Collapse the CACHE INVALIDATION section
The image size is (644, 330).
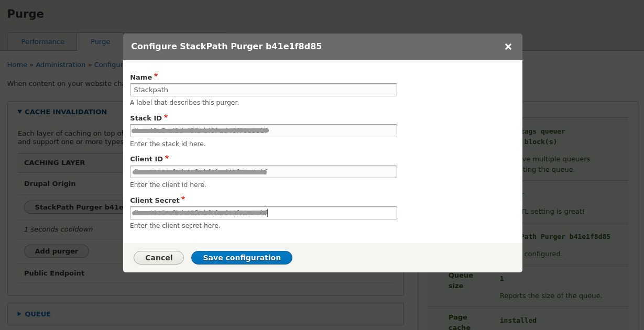[x=66, y=112]
